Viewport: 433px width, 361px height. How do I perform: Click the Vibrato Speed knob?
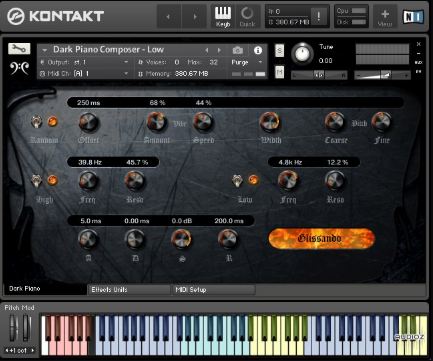click(x=203, y=122)
